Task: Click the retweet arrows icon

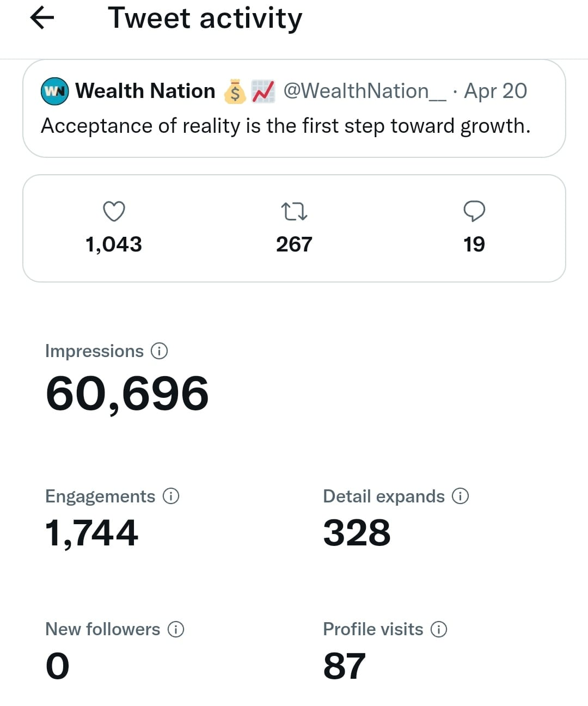Action: click(x=294, y=211)
